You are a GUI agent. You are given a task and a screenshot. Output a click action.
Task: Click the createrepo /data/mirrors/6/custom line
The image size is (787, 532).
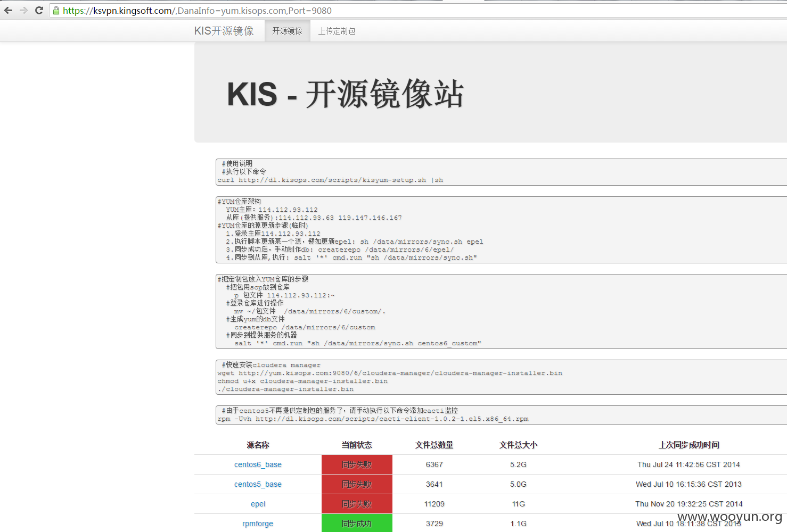click(x=305, y=327)
